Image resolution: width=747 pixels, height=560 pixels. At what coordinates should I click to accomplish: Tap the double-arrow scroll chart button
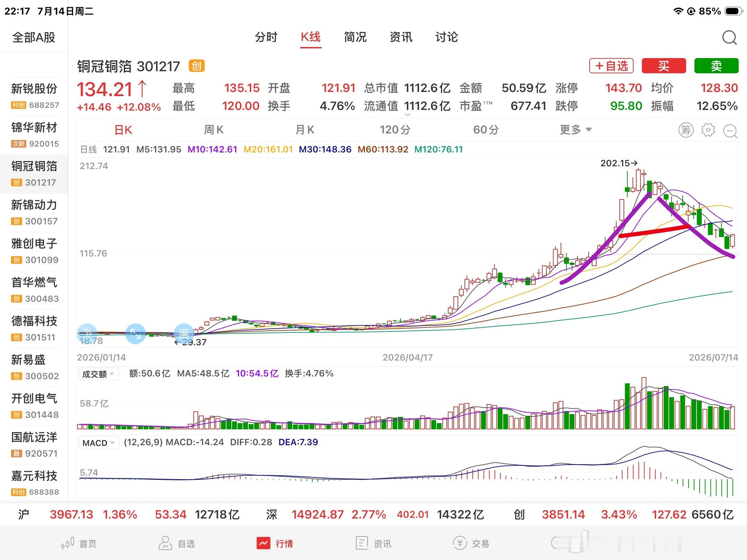(x=87, y=334)
